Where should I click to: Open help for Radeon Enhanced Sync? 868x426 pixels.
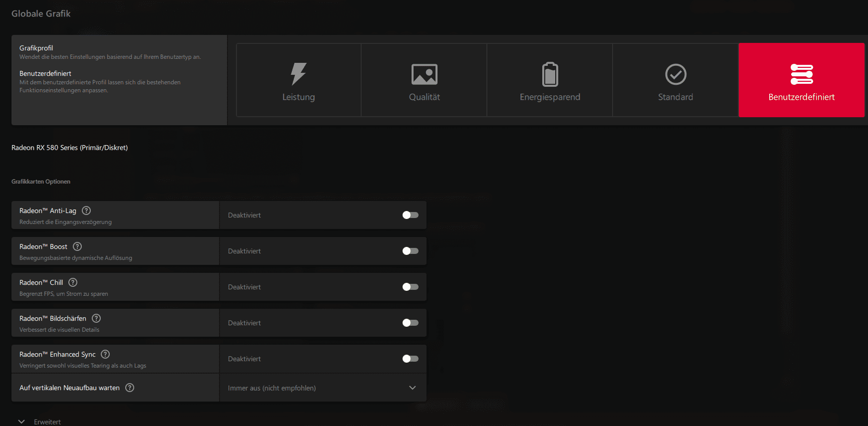click(x=105, y=354)
